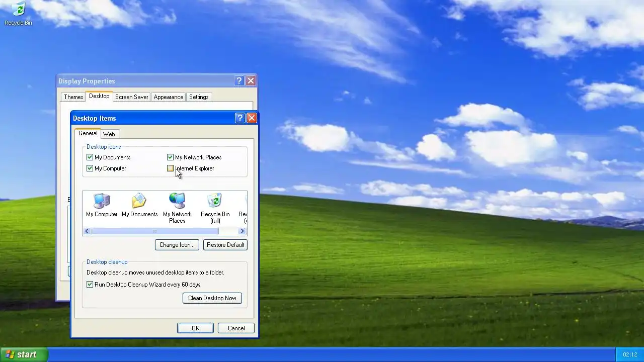Click the taskbar clock showing 02:12
Viewport: 644px width, 362px height.
click(x=630, y=355)
